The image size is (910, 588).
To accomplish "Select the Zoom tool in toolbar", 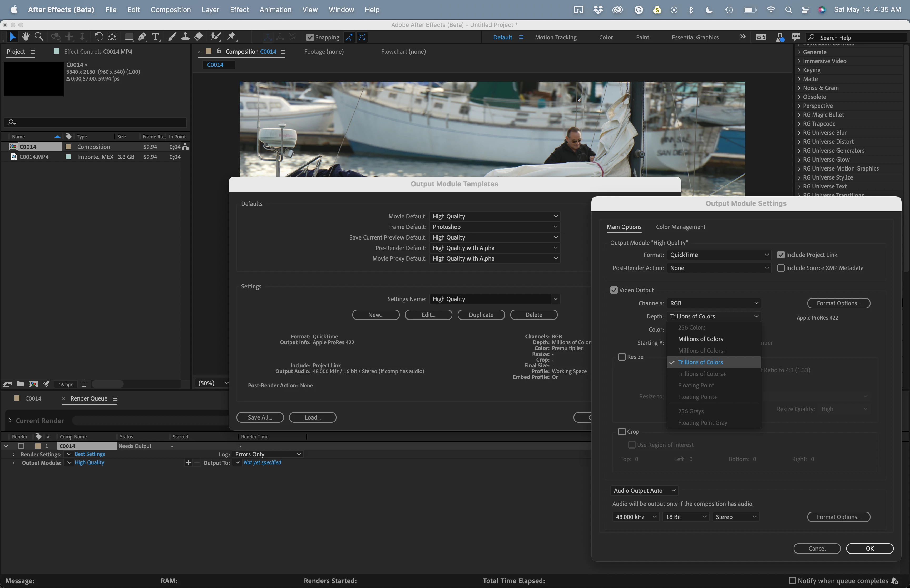I will coord(38,37).
